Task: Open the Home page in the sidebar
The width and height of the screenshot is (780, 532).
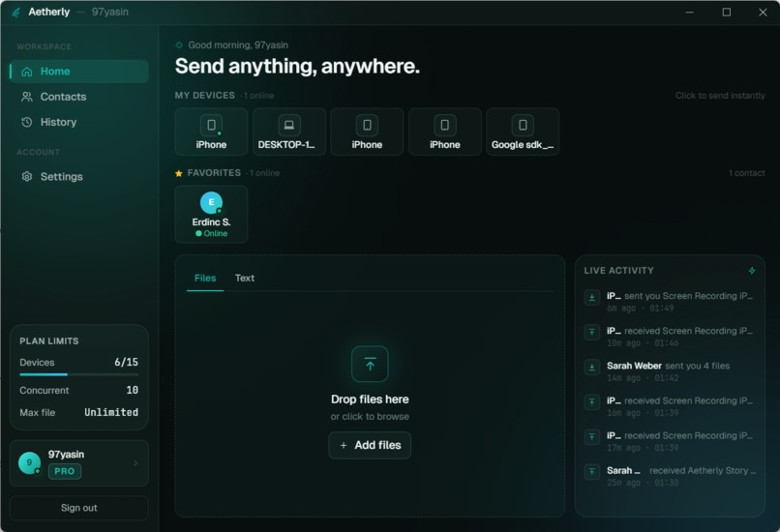Action: [79, 72]
